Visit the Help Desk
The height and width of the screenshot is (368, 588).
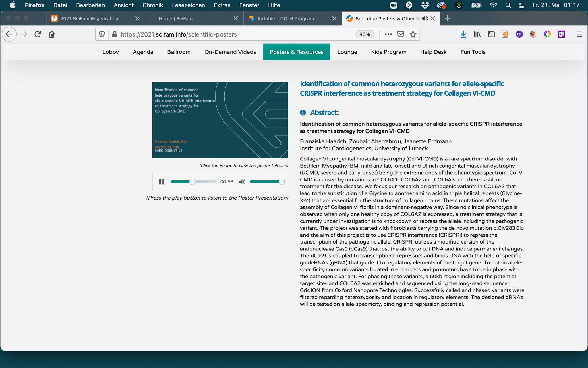433,52
